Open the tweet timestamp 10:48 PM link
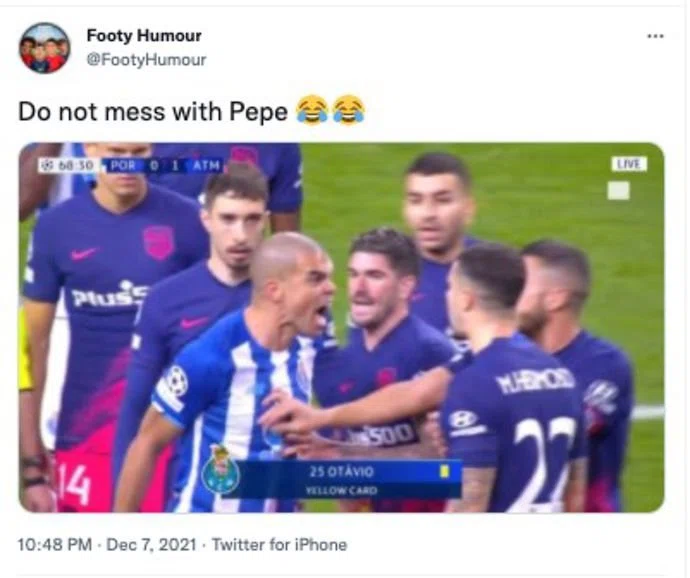The height and width of the screenshot is (578, 690). tap(58, 545)
